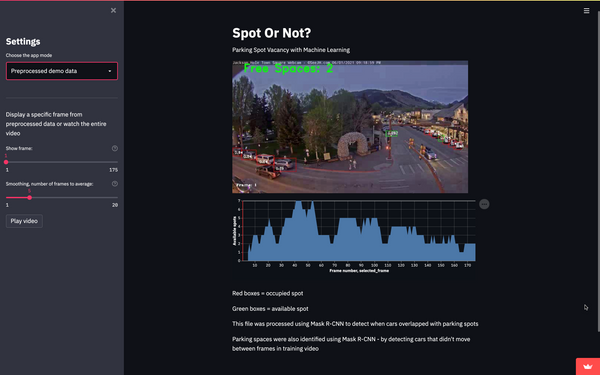Open the chart options ellipsis menu

[484, 204]
